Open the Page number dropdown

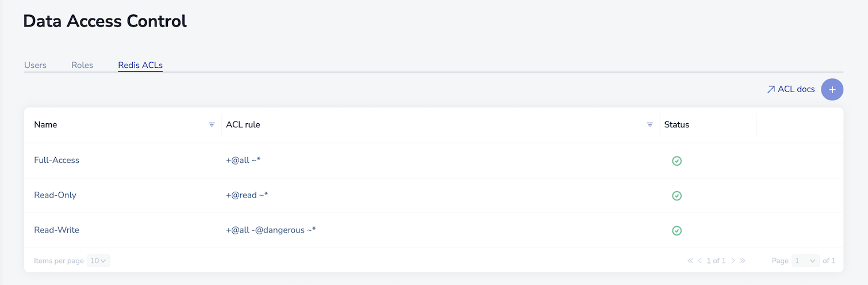[805, 261]
